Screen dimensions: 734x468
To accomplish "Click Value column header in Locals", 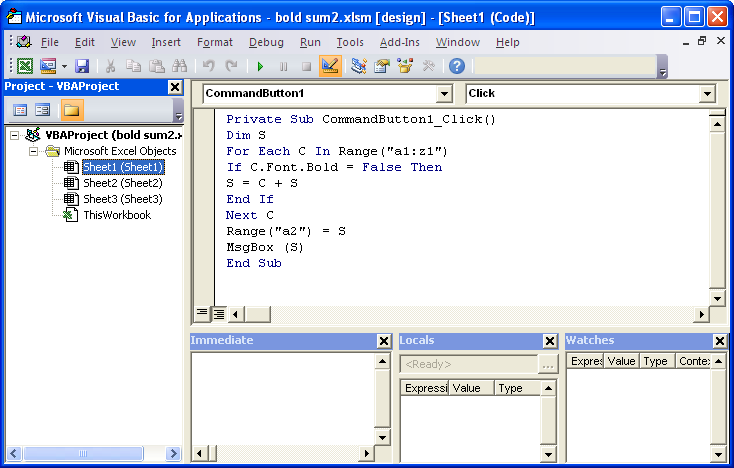I will point(471,388).
